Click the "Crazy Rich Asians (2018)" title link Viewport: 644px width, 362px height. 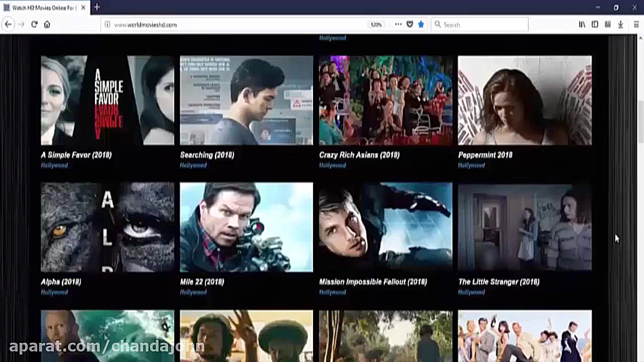point(359,155)
